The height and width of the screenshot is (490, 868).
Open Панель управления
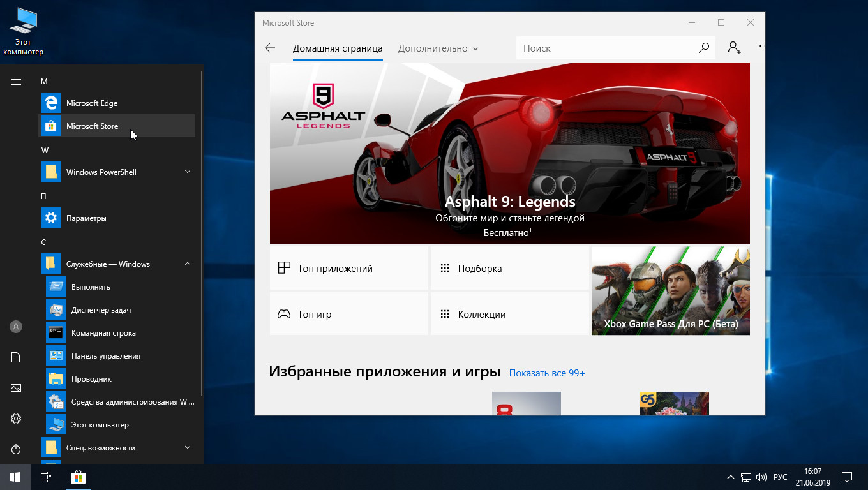(x=120, y=356)
